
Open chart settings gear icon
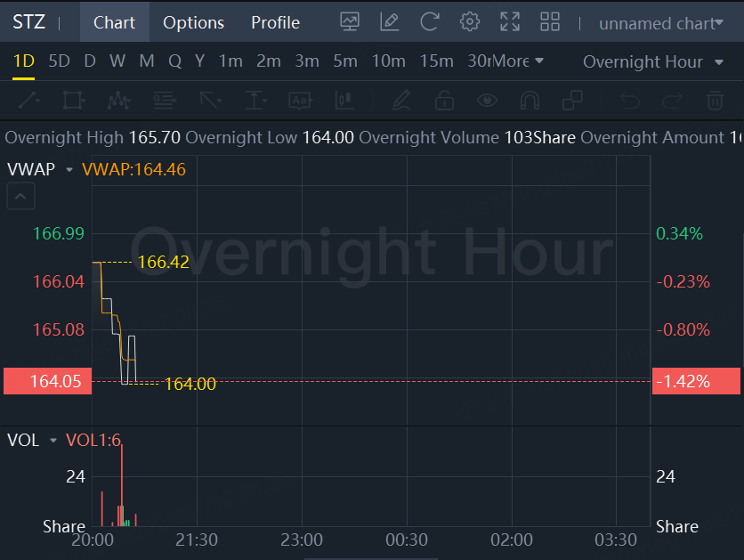click(470, 22)
